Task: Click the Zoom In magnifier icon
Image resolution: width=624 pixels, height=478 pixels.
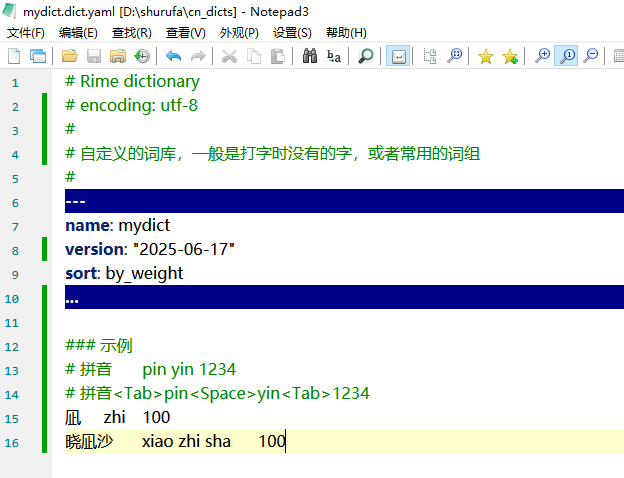Action: coord(542,57)
